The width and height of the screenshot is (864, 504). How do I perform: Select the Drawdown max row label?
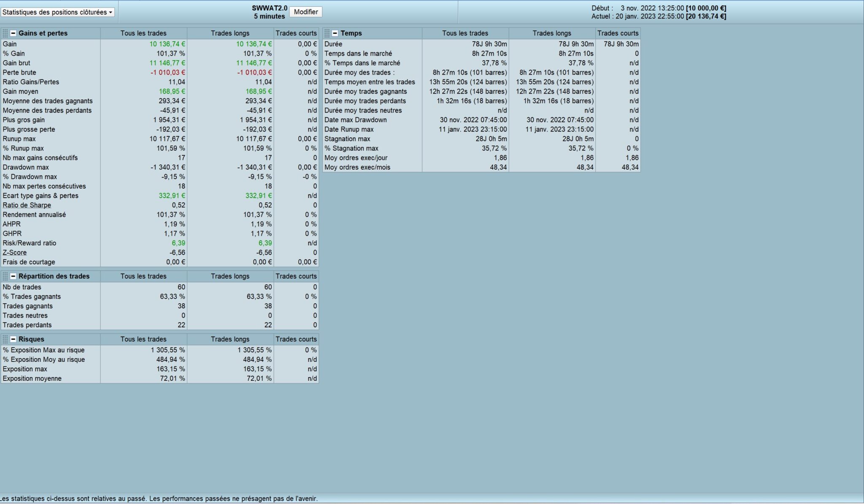pyautogui.click(x=26, y=167)
